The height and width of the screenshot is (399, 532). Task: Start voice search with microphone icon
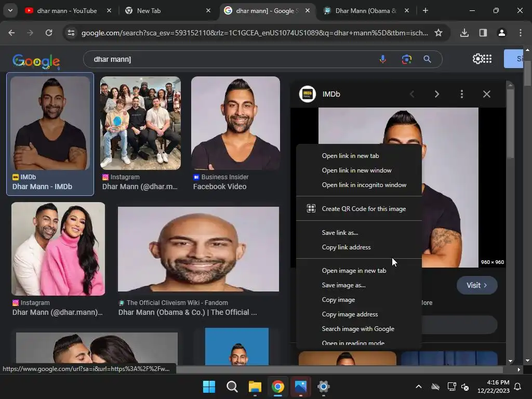pos(383,59)
